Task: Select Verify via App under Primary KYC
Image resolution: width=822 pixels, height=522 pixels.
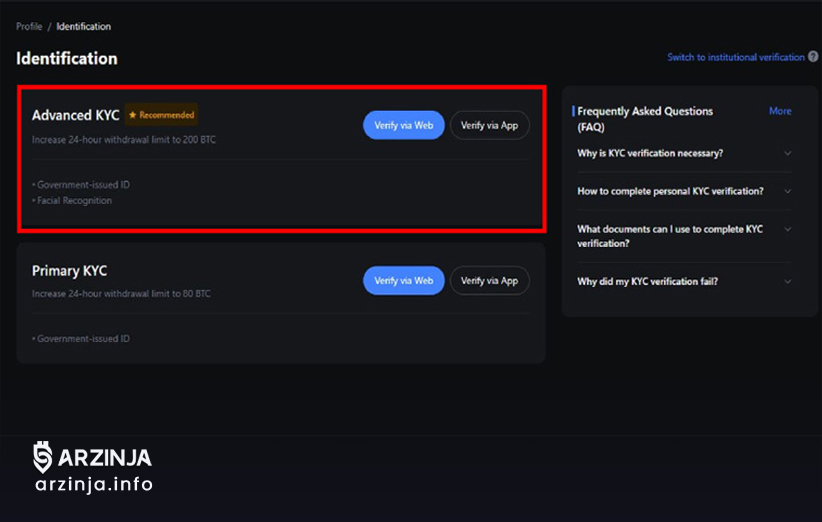Action: coord(489,281)
